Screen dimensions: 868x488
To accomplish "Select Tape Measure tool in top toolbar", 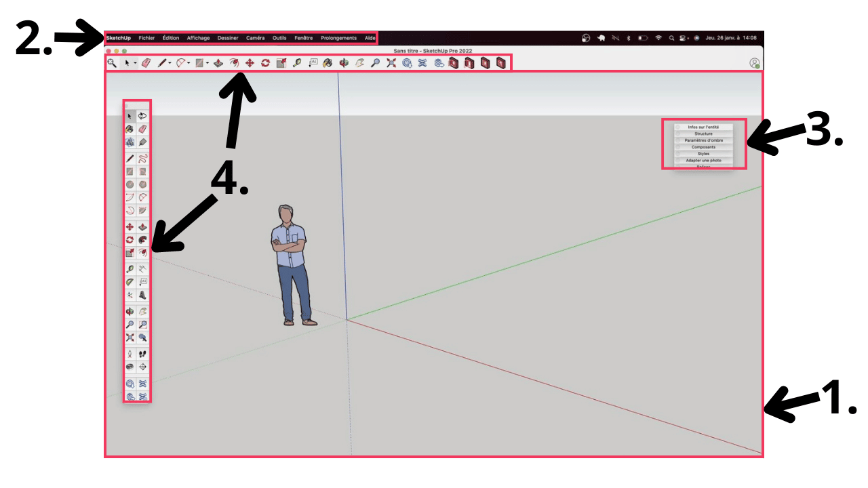I will pyautogui.click(x=296, y=63).
